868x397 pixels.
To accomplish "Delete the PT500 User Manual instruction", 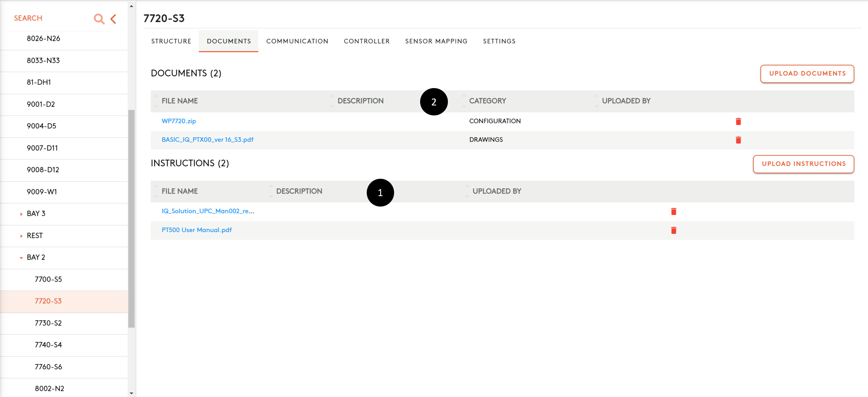I will click(x=673, y=230).
